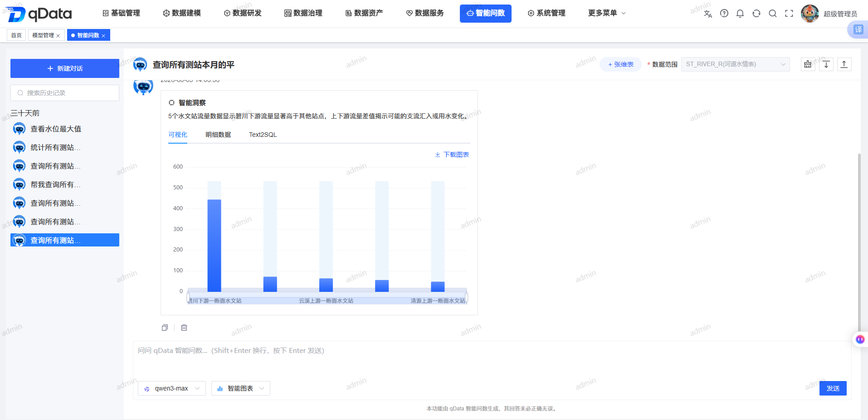Close the 模型管理 tab

(x=58, y=36)
